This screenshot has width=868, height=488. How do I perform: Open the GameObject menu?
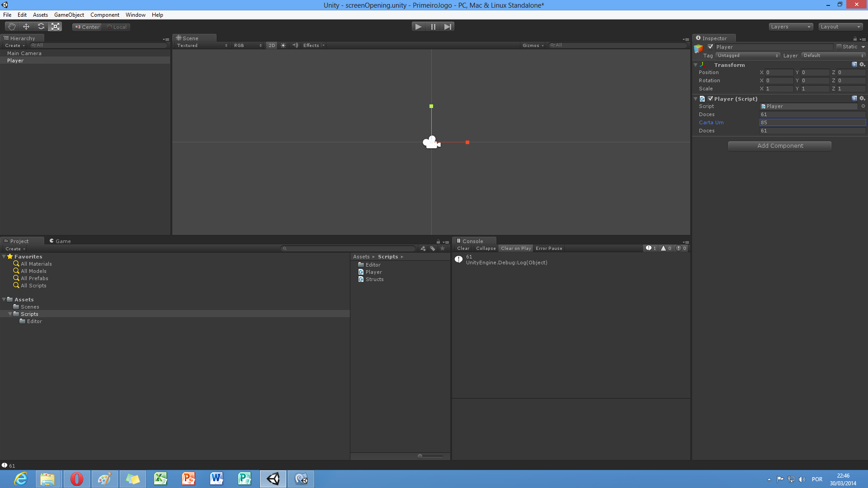coord(69,15)
